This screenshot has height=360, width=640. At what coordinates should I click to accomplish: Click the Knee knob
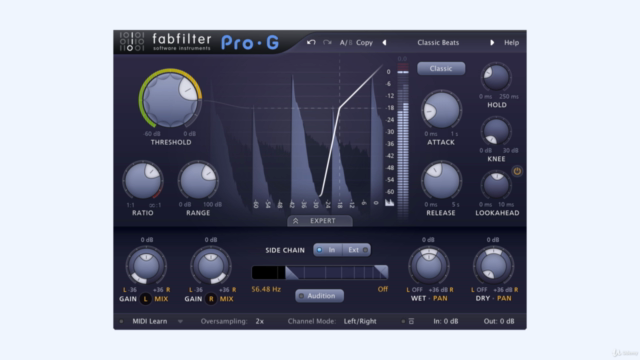coord(496,131)
